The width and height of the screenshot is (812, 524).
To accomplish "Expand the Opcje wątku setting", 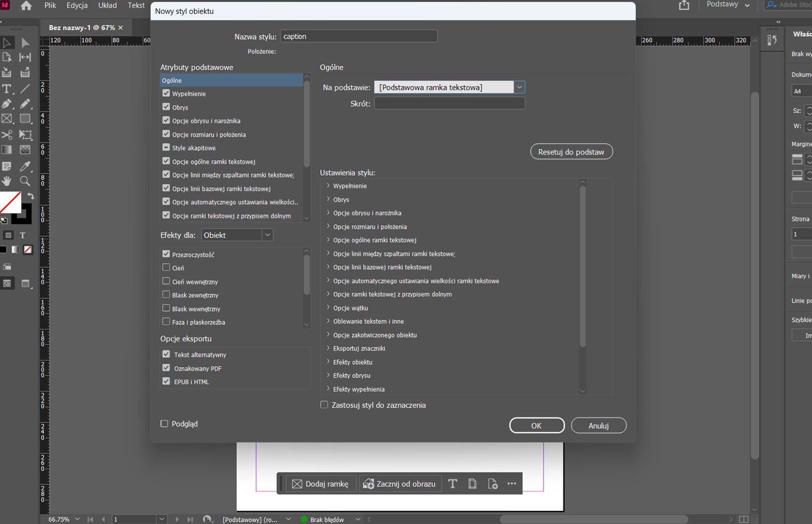I will [328, 307].
